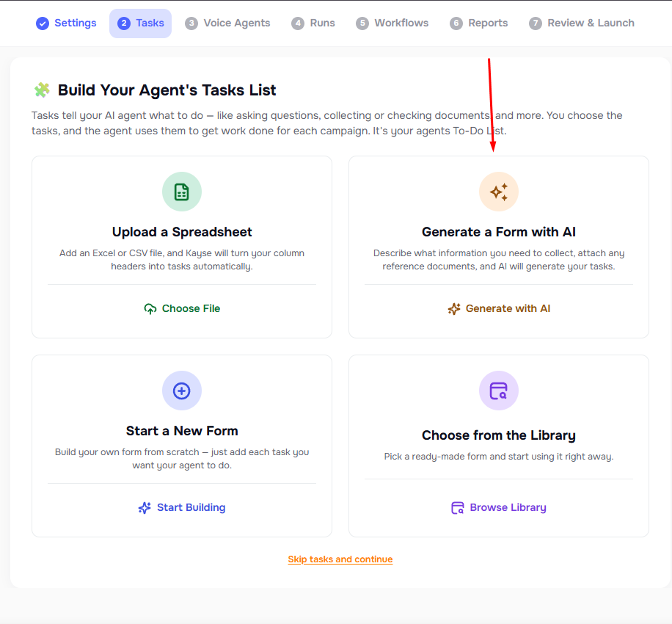Select the Tasks step
This screenshot has height=624, width=672.
[140, 23]
